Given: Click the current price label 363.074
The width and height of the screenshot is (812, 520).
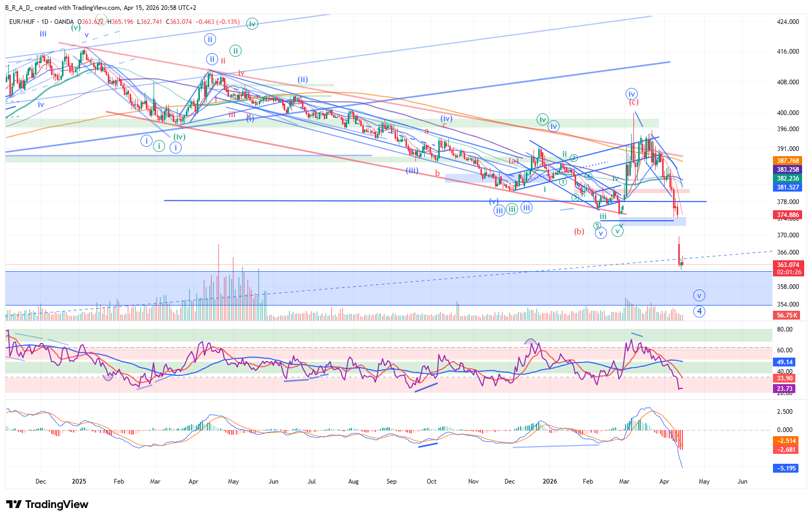Looking at the screenshot, I should [789, 265].
